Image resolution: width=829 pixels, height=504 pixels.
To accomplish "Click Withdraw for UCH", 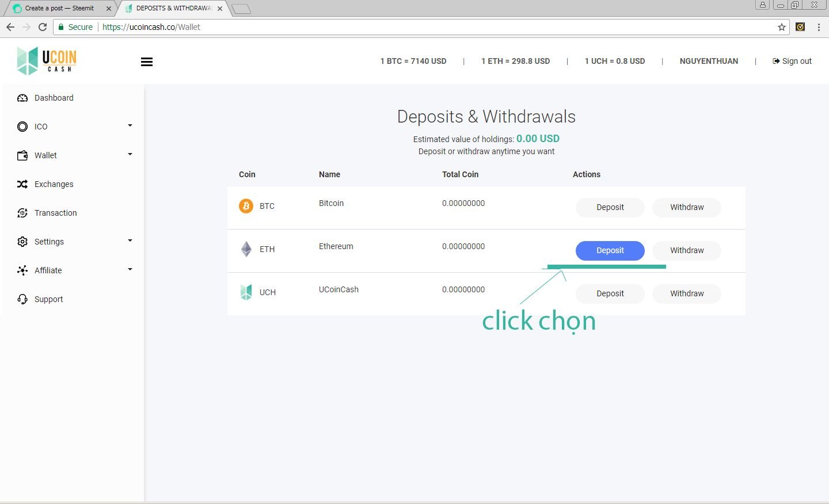I will click(687, 293).
